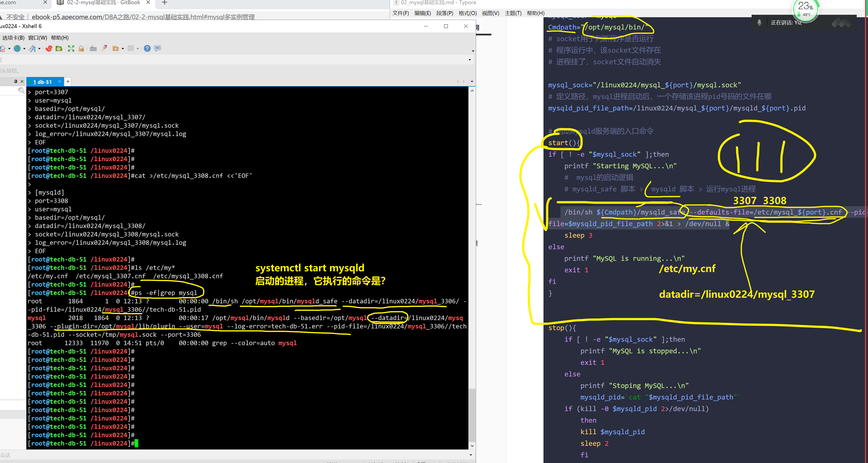Open the 窗口(W) menu in Xshell
This screenshot has width=868, height=463.
[38, 38]
